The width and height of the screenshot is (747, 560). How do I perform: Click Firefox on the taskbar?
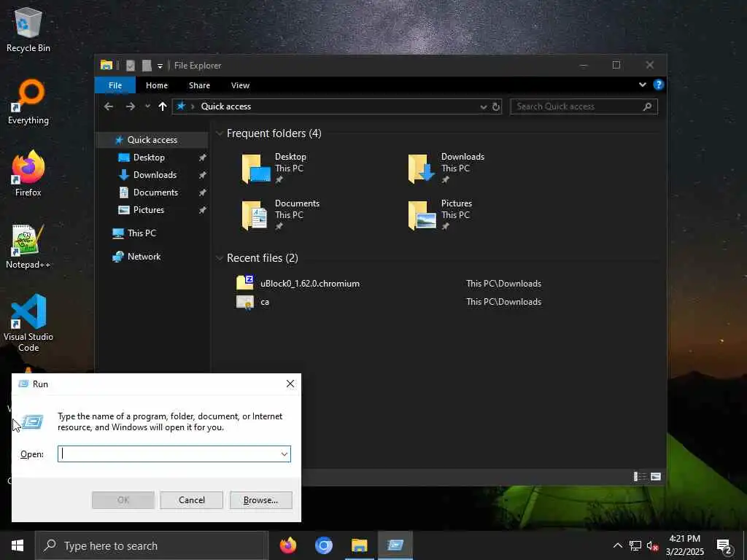pos(287,545)
